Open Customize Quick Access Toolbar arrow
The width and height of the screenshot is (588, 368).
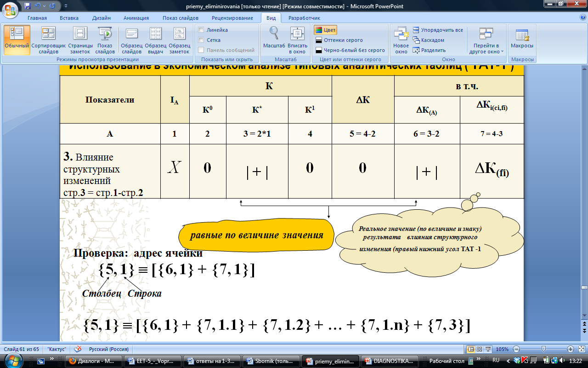pyautogui.click(x=65, y=6)
